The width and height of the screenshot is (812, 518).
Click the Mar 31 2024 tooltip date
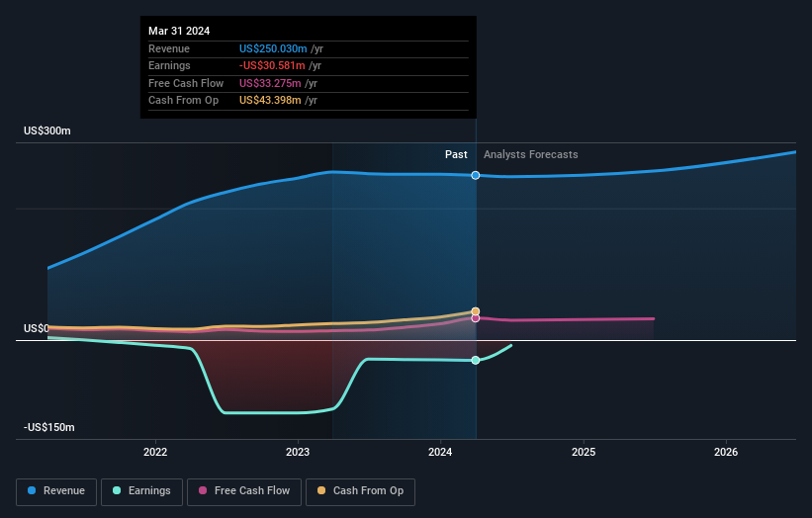[179, 31]
